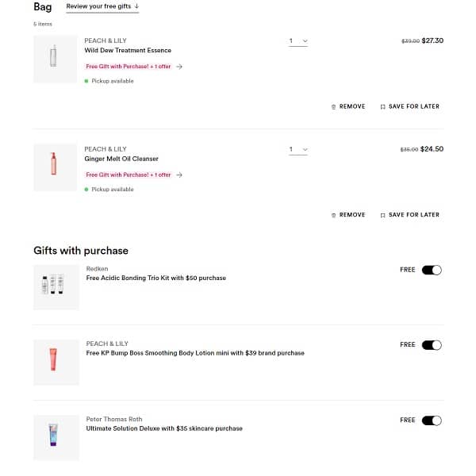
Task: Toggle off Redken Acidic Bonding Trio Kit gift
Action: (432, 270)
